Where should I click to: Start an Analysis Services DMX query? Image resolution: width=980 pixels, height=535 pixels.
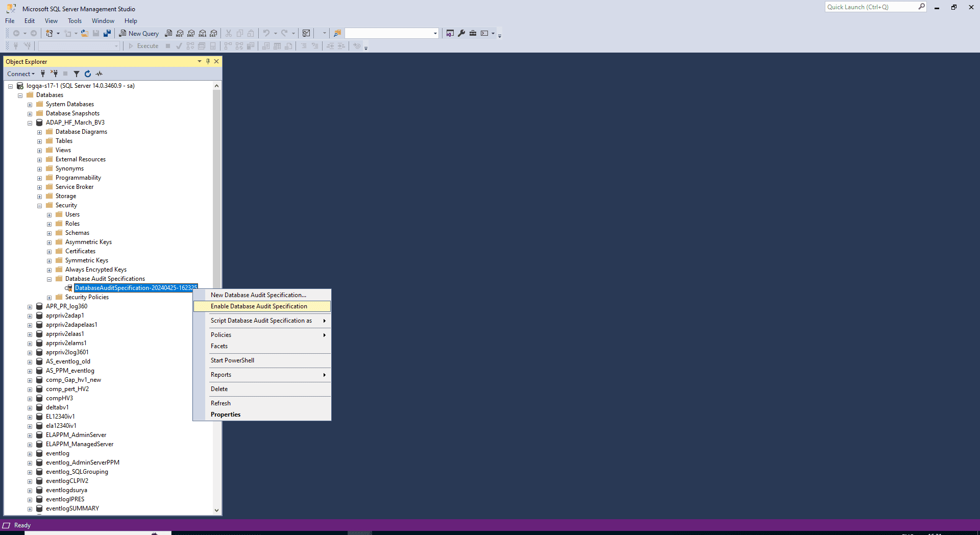pos(191,33)
